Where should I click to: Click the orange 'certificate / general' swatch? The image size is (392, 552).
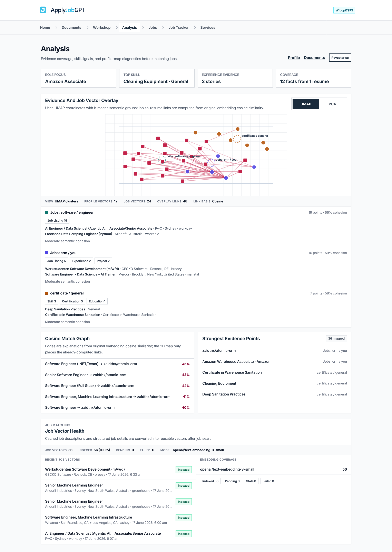[x=47, y=293]
